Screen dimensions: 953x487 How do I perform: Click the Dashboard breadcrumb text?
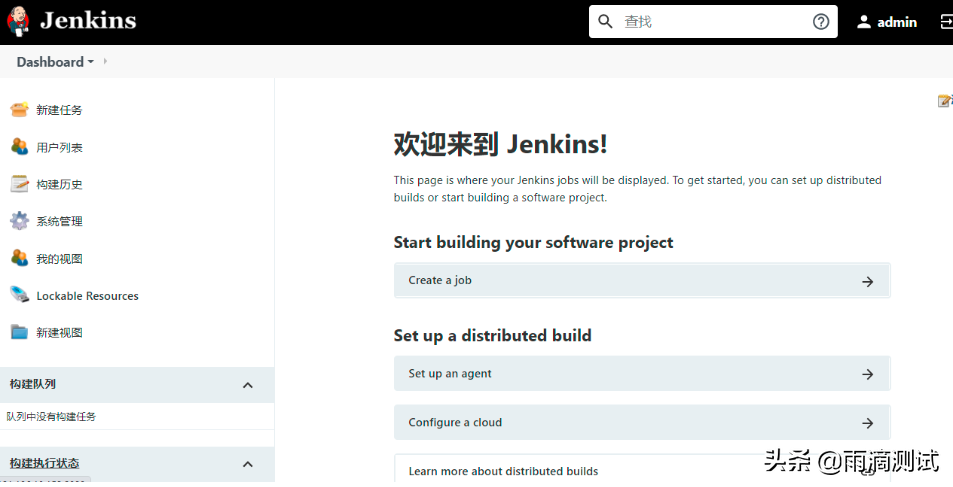[50, 62]
